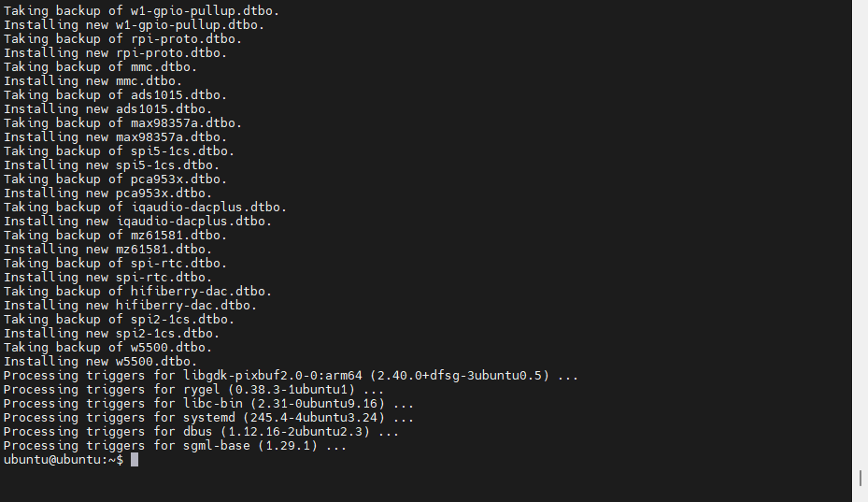
Task: Click the terminal cursor block after the prompt
Action: pos(135,460)
